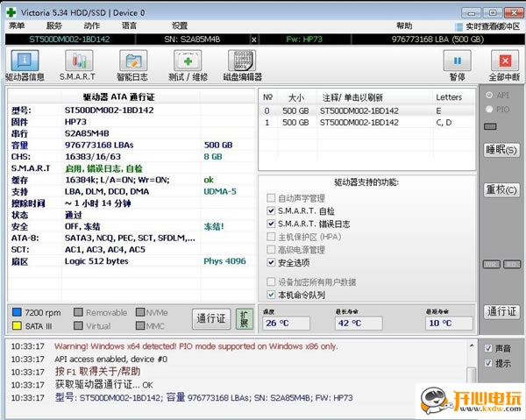Click the 10 °C min temperature field

click(450, 323)
